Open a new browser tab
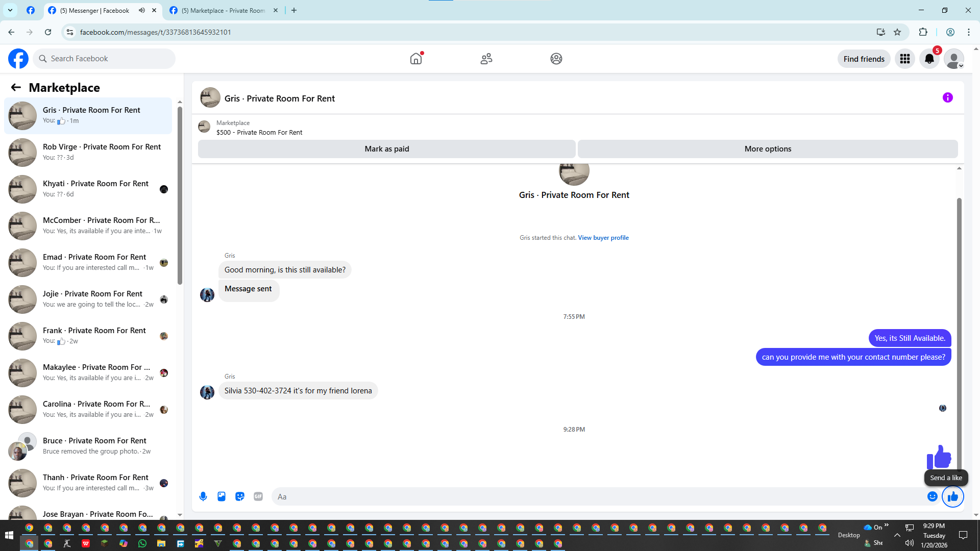Screen dimensions: 980x551 click(294, 10)
